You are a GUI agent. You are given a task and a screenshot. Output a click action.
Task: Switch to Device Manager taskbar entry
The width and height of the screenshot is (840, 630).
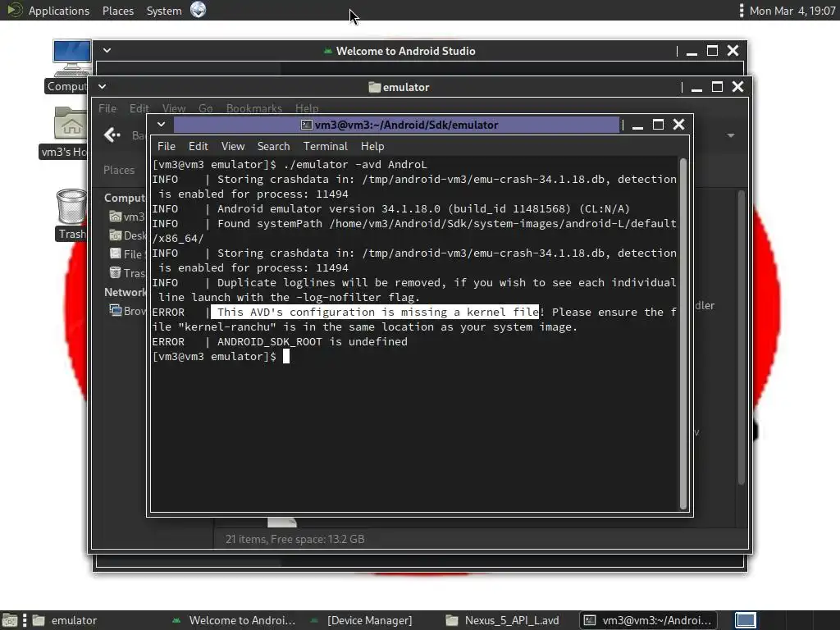pyautogui.click(x=362, y=620)
